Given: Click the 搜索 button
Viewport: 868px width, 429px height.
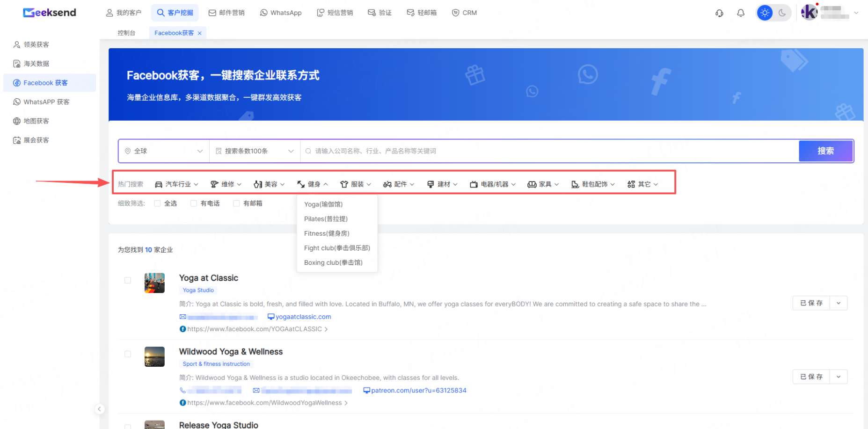Looking at the screenshot, I should tap(825, 151).
